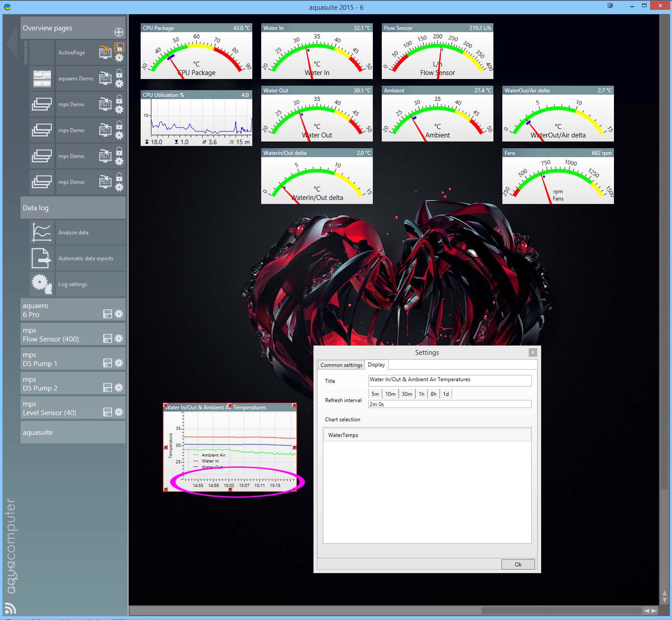Click the Automatic data exports icon
Image resolution: width=672 pixels, height=620 pixels.
pos(42,258)
